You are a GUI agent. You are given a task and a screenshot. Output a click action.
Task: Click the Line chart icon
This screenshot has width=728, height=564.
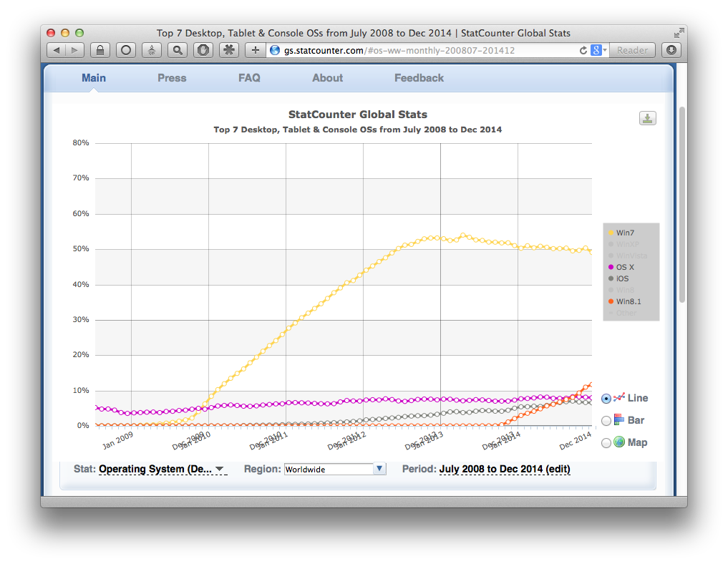pyautogui.click(x=619, y=397)
